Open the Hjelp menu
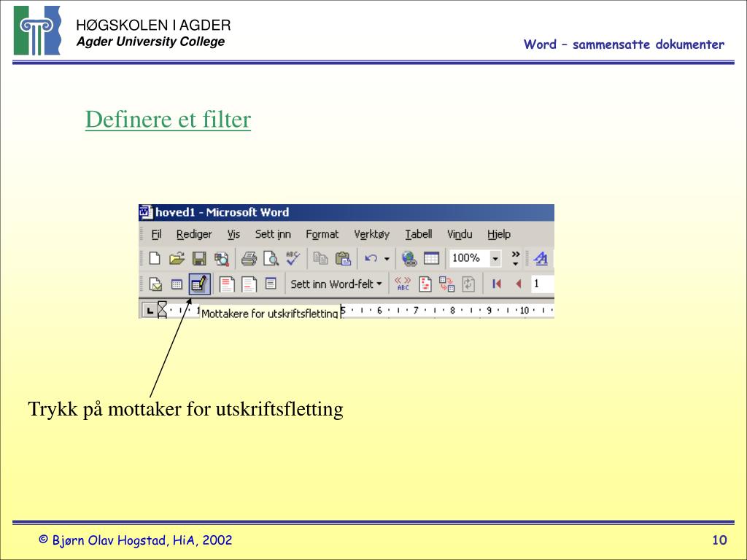747x560 pixels. (499, 234)
